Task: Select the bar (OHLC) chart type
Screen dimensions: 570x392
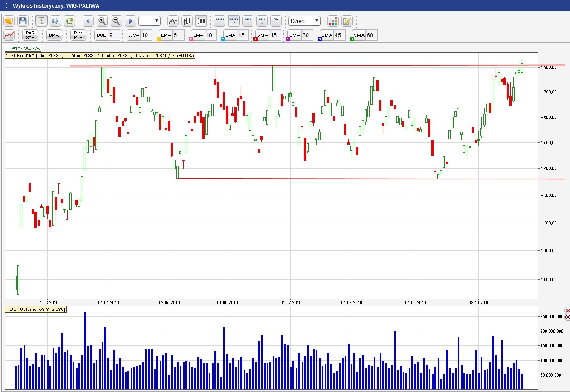Action: point(187,21)
